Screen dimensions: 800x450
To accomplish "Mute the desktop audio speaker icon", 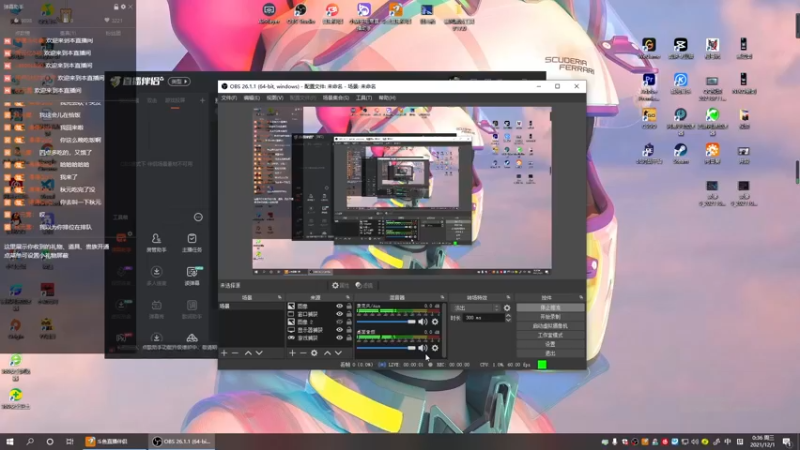I will (x=422, y=348).
